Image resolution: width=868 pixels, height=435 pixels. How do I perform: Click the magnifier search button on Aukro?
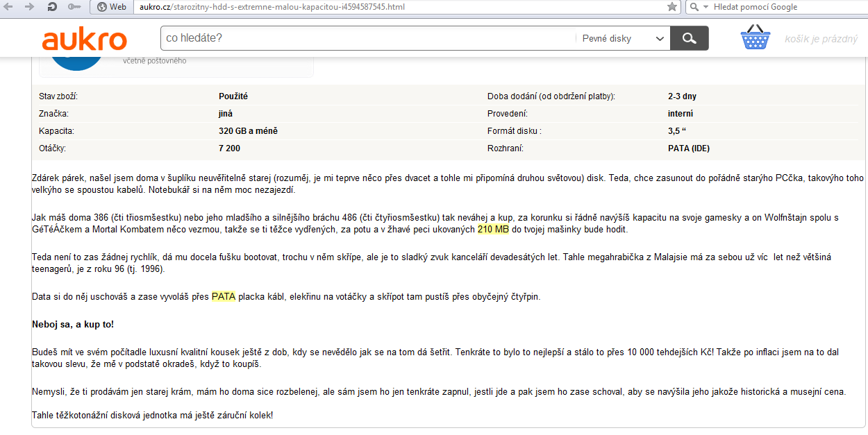(689, 38)
